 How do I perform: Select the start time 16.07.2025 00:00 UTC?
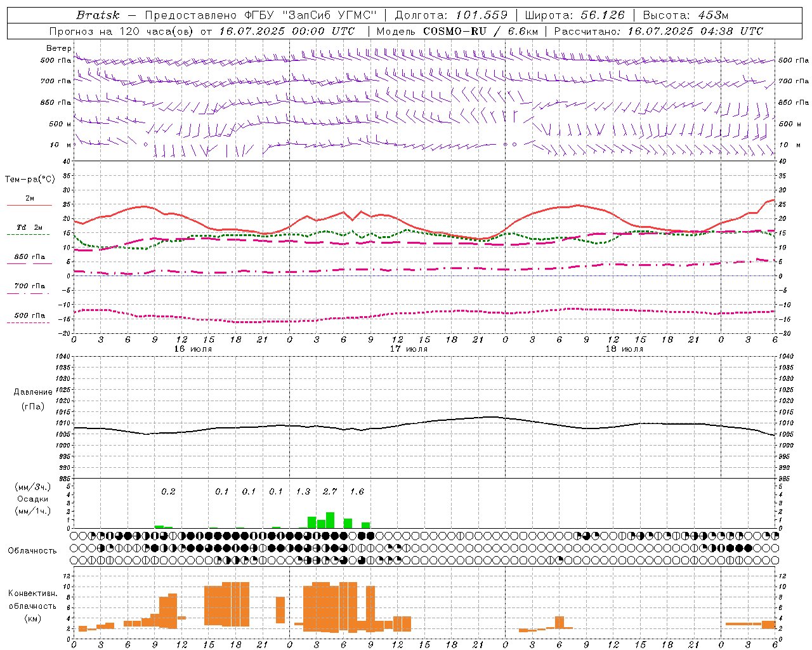(x=287, y=31)
